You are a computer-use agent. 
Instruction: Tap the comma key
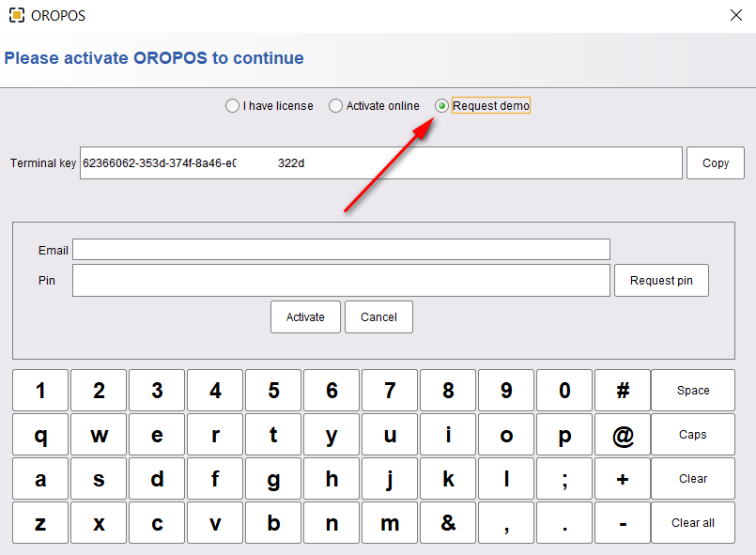pyautogui.click(x=506, y=523)
